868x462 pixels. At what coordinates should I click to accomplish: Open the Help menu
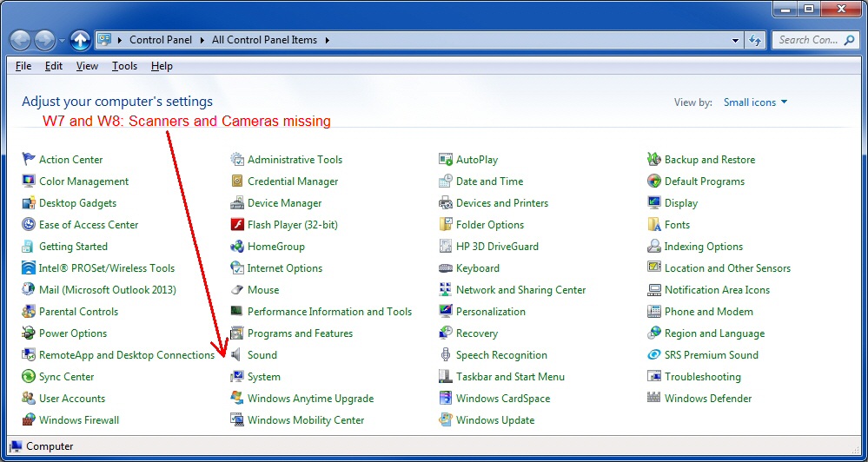coord(162,66)
